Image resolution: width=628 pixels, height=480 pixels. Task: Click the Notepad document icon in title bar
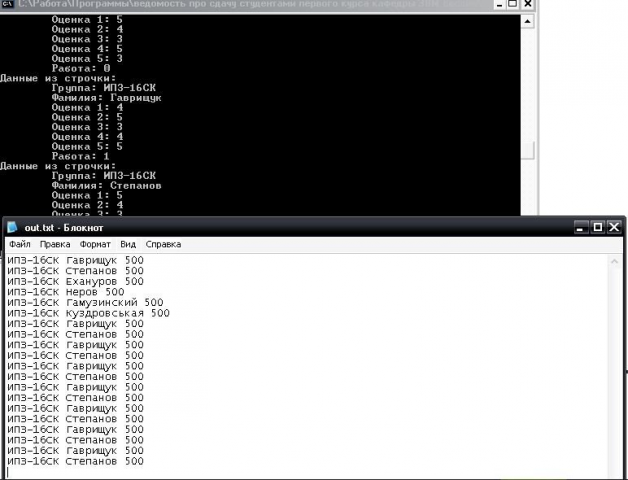click(x=12, y=227)
